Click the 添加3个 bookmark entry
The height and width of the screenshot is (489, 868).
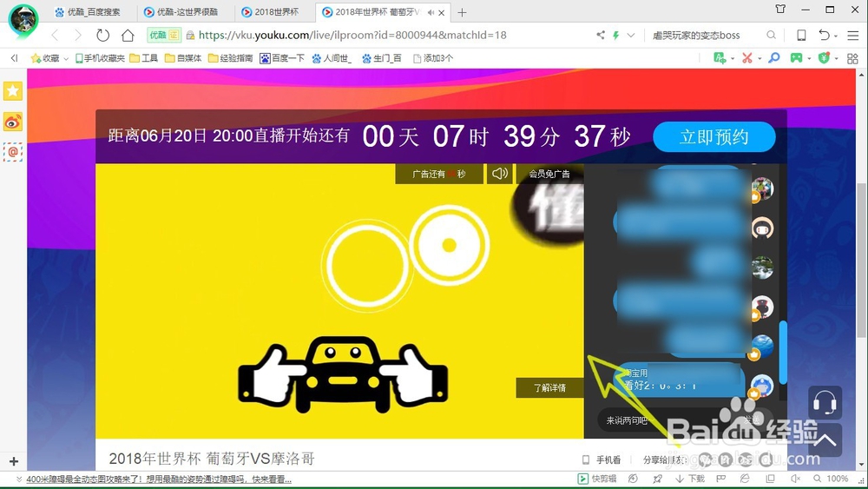(433, 58)
